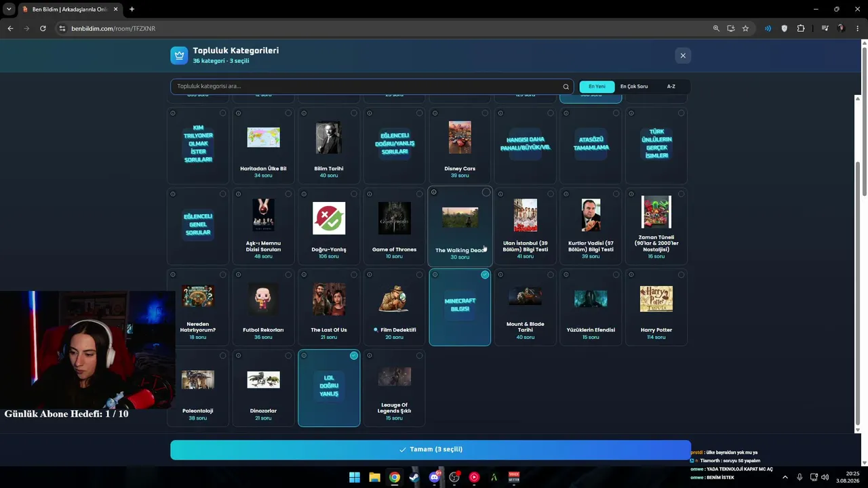Viewport: 868px width, 488px height.
Task: View info for Game of Thrones card
Action: (370, 194)
